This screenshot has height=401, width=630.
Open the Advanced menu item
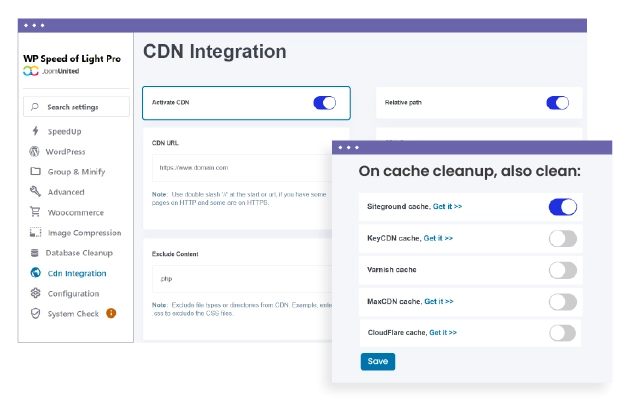point(66,192)
